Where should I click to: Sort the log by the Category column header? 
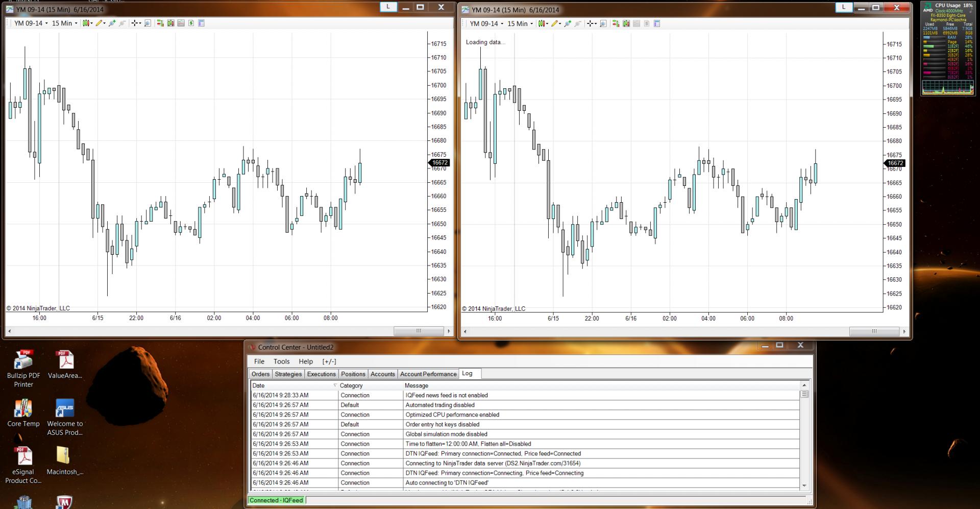371,385
